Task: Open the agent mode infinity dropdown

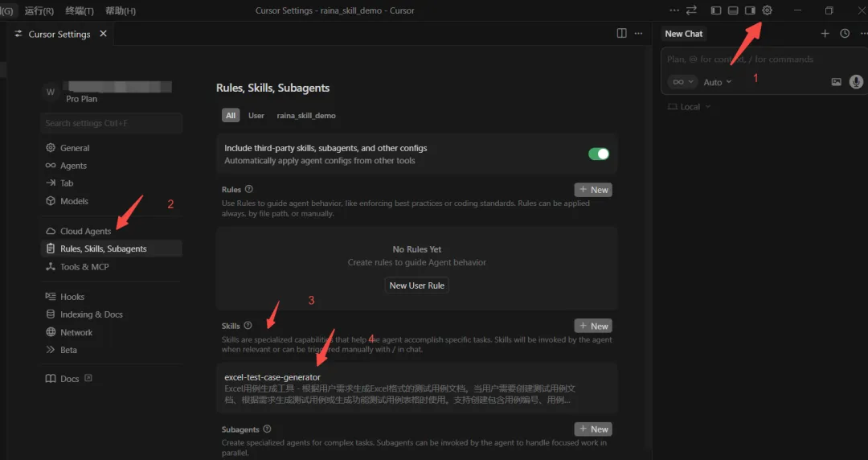Action: [x=682, y=81]
